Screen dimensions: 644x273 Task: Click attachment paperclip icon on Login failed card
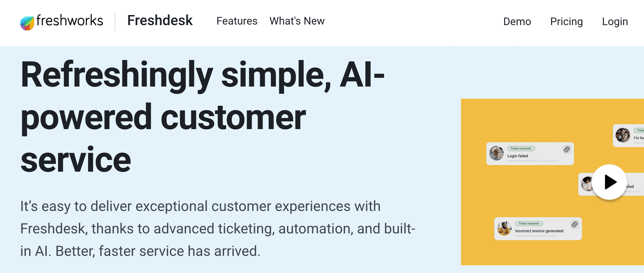click(x=567, y=149)
